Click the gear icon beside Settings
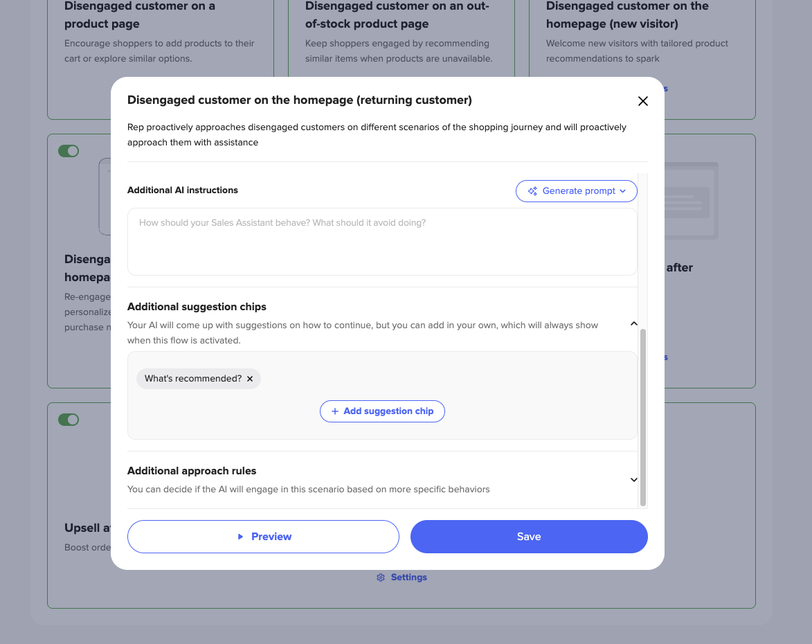 381,578
